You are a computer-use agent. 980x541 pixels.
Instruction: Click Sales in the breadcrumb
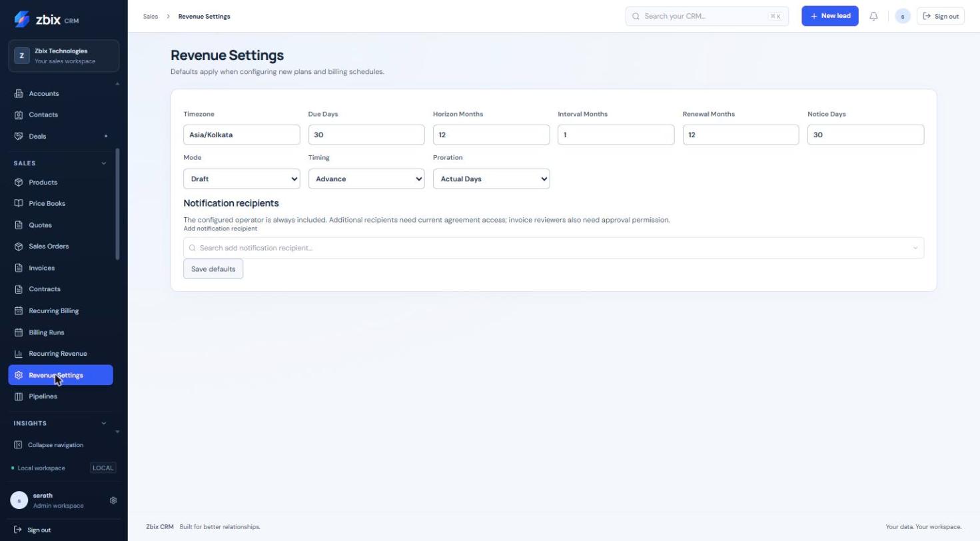(151, 16)
